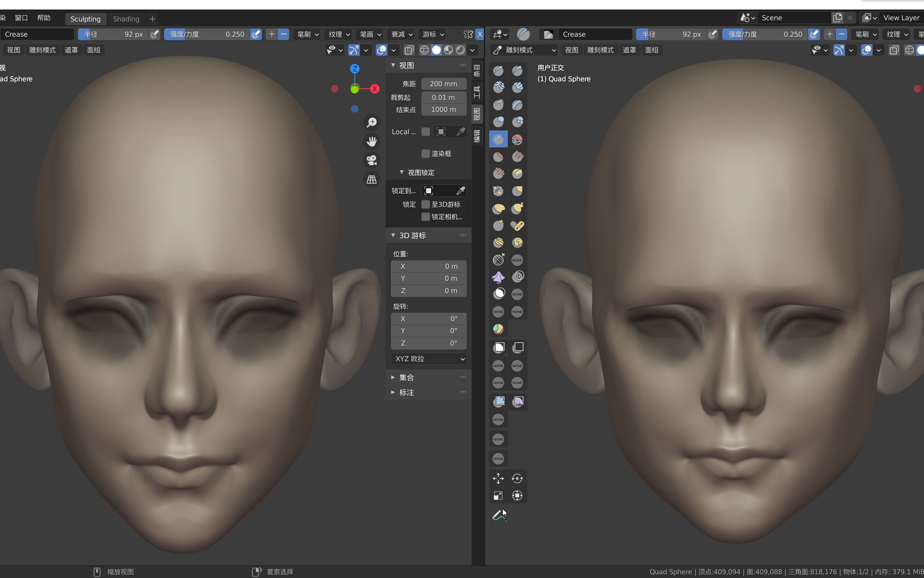Open the 纹理 dropdown in the header
Screen dimensions: 924x578
point(338,34)
